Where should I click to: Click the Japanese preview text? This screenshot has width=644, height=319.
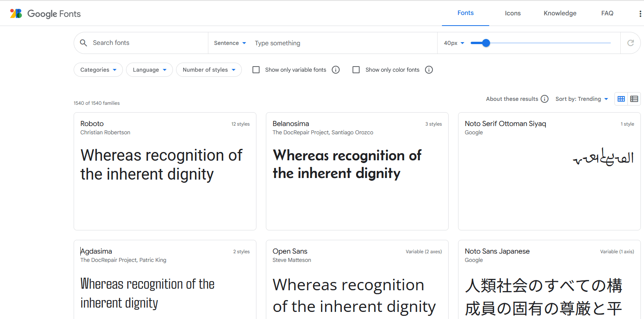pyautogui.click(x=544, y=297)
